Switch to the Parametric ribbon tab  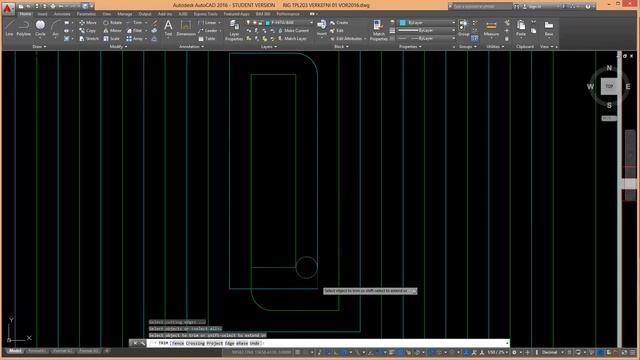(x=86, y=14)
